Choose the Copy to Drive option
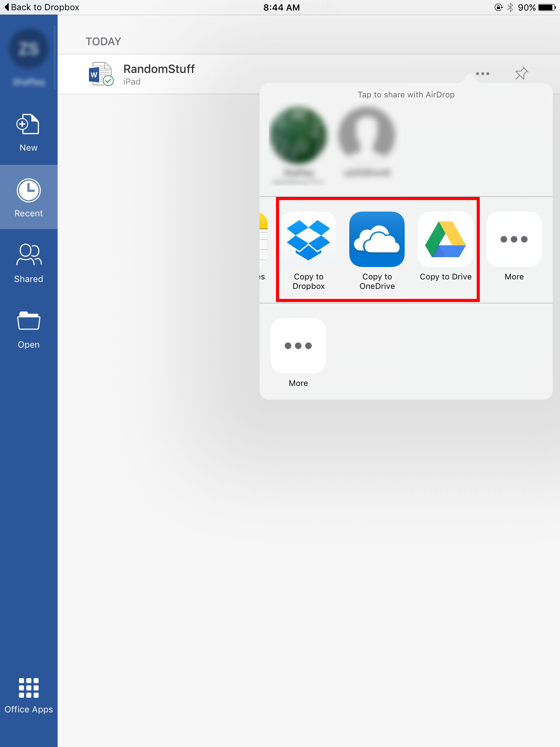The image size is (560, 747). click(x=445, y=239)
